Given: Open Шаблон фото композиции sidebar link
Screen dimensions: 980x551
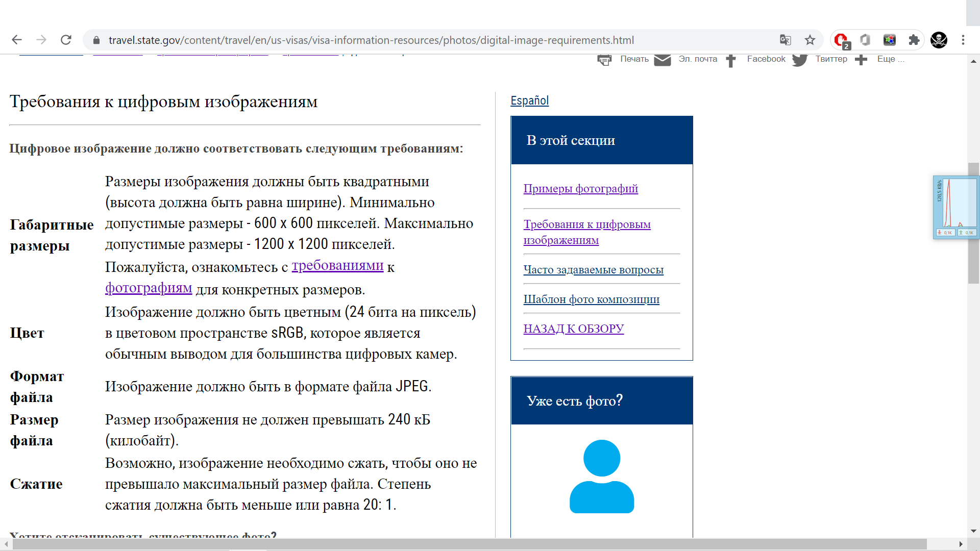Looking at the screenshot, I should click(x=592, y=299).
